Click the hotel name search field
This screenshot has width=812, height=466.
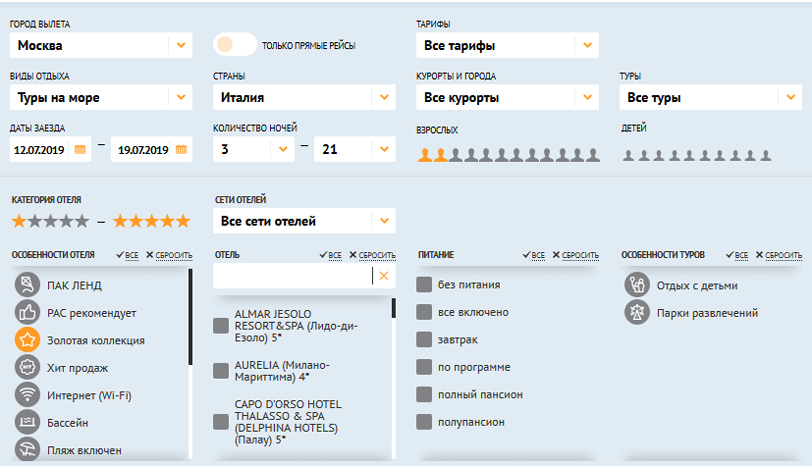pyautogui.click(x=292, y=276)
